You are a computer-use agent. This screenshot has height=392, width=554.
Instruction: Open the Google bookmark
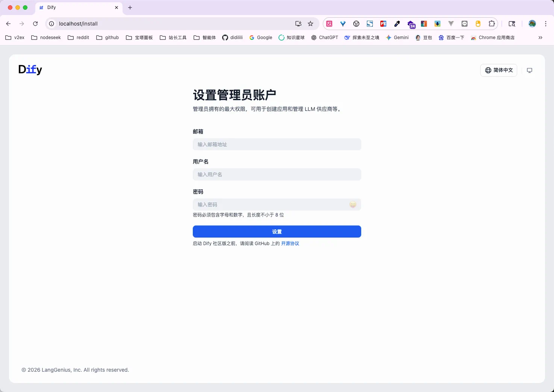coord(261,38)
